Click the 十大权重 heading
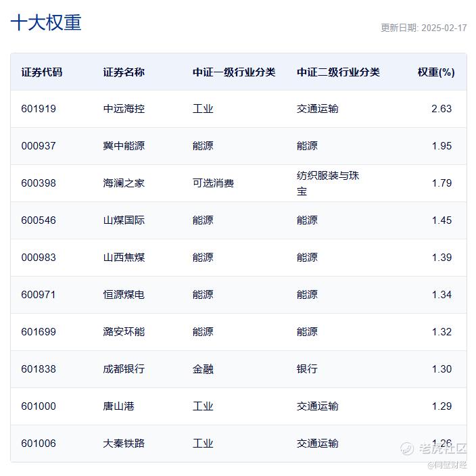 click(x=46, y=22)
